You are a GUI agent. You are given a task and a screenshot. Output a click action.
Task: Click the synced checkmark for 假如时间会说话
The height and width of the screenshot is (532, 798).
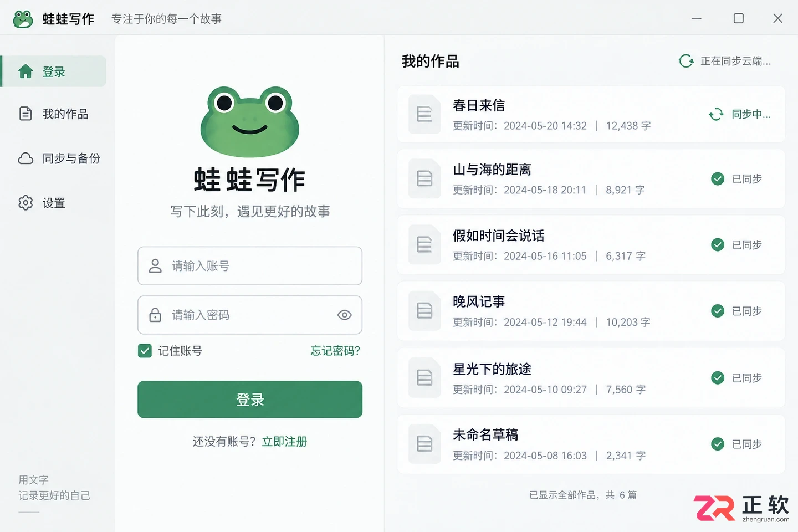click(x=718, y=244)
